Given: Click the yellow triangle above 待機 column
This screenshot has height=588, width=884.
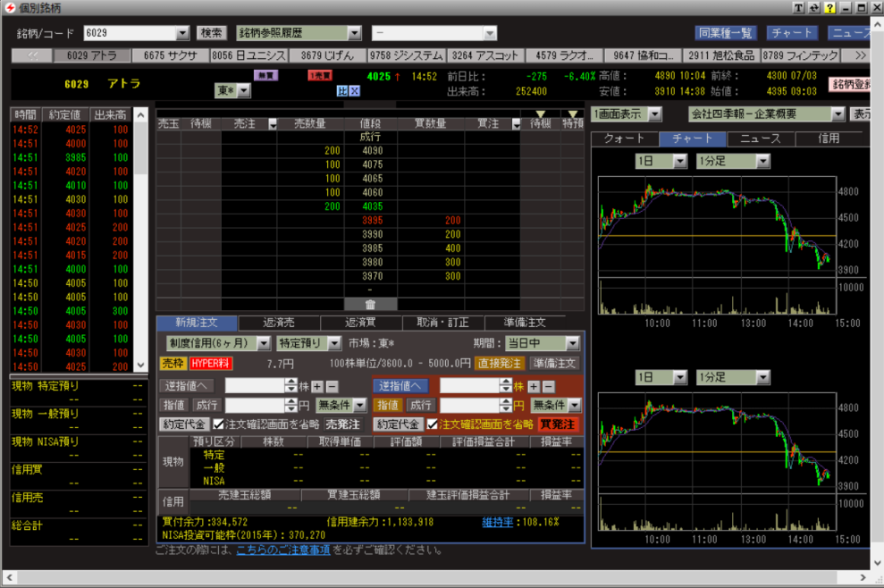Looking at the screenshot, I should 539,114.
